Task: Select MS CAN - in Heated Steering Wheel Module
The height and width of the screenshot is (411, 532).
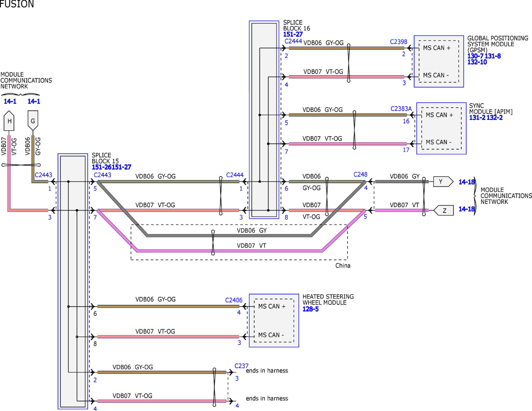Action: 271,335
